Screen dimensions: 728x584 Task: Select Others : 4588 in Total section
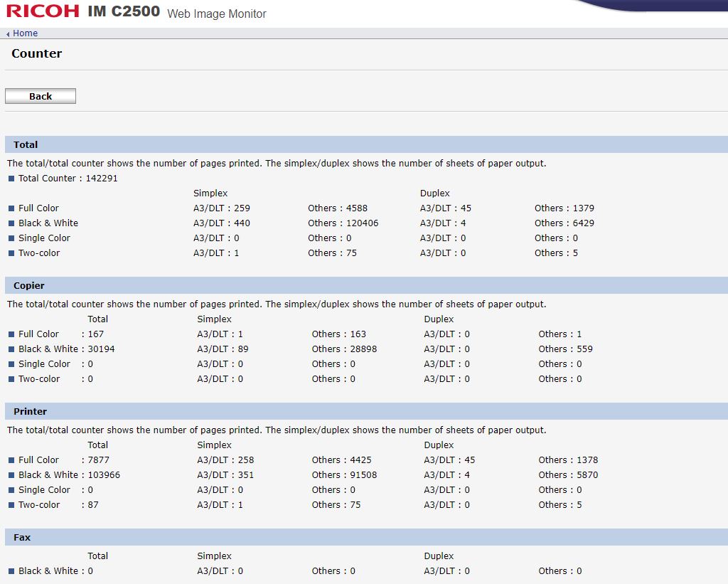(x=338, y=208)
